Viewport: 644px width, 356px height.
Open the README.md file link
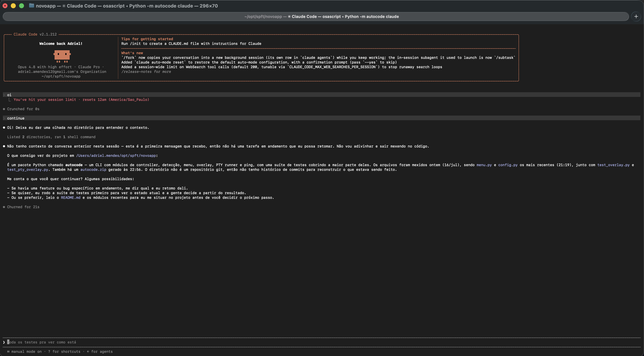point(71,198)
